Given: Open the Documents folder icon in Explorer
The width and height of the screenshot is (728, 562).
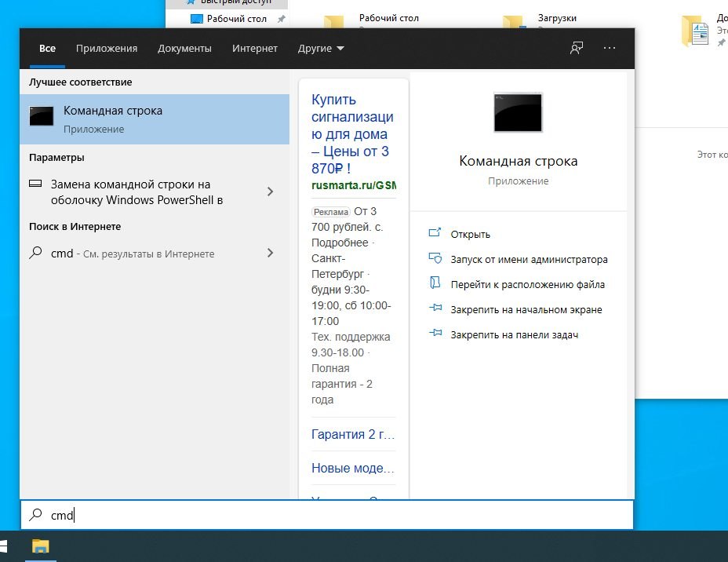Looking at the screenshot, I should [x=695, y=31].
